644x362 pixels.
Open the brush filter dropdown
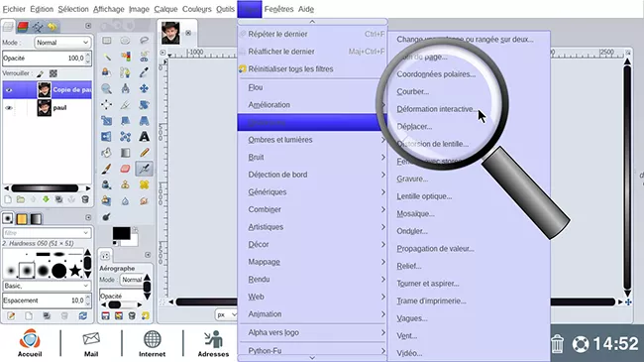coord(47,233)
